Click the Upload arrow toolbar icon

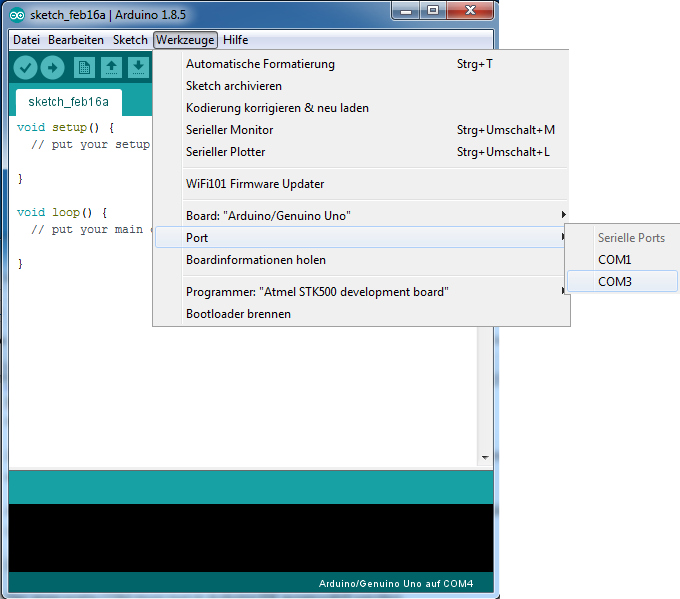coord(52,67)
